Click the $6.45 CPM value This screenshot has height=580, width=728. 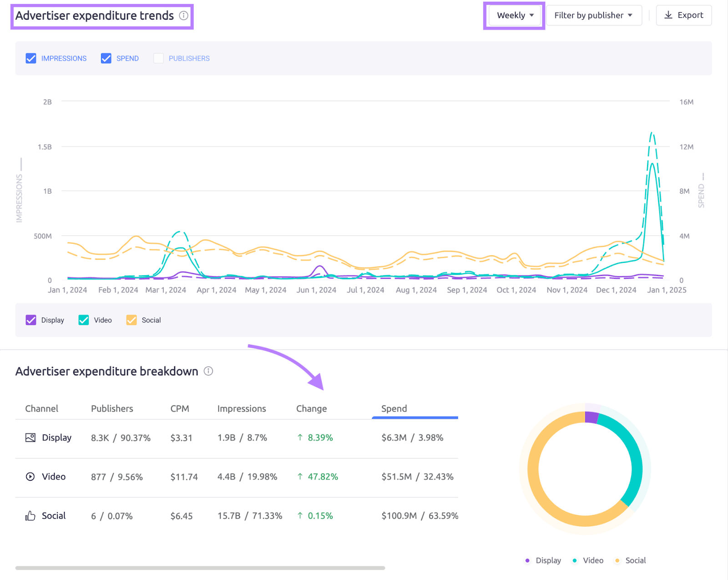[181, 516]
